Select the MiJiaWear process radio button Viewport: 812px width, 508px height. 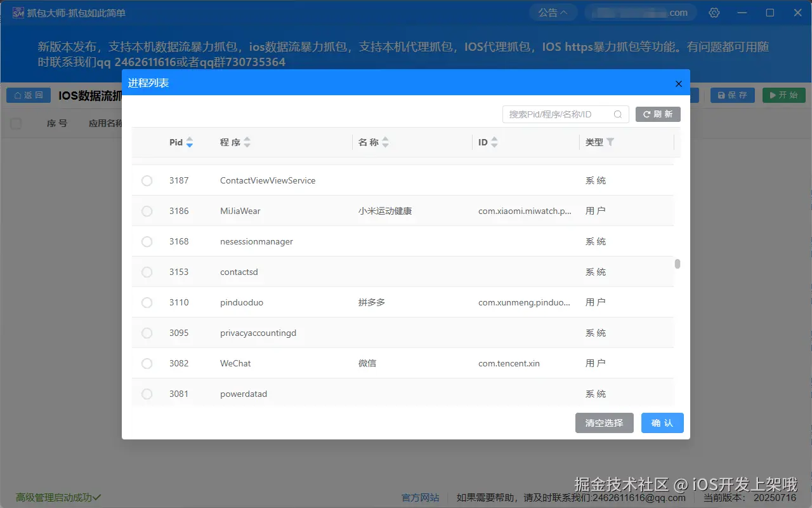point(147,211)
